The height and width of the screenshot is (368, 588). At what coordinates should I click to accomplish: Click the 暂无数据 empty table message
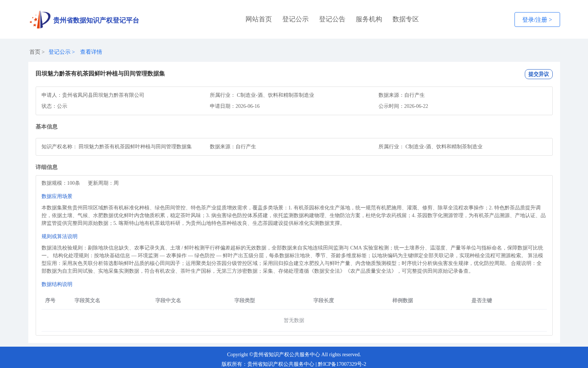pos(294,320)
